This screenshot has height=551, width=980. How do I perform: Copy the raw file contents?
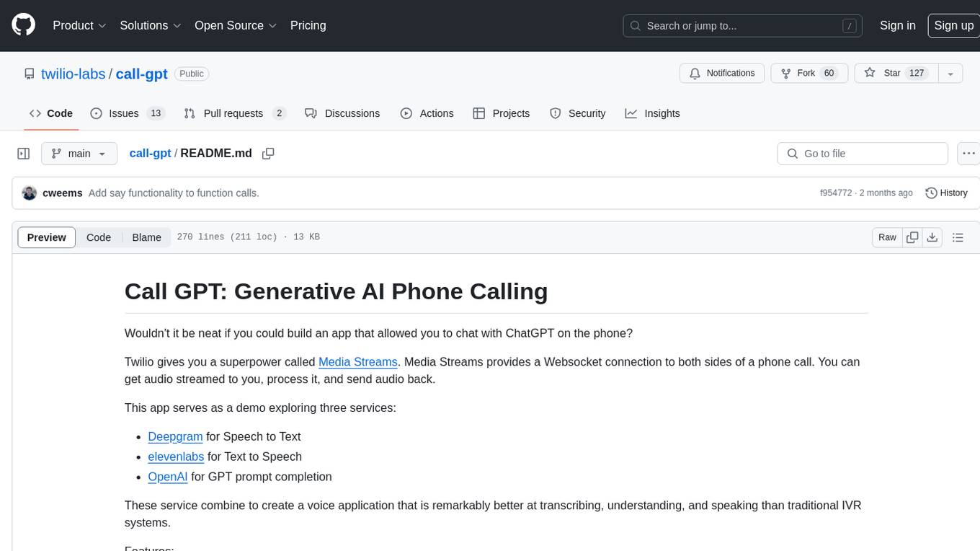click(913, 237)
